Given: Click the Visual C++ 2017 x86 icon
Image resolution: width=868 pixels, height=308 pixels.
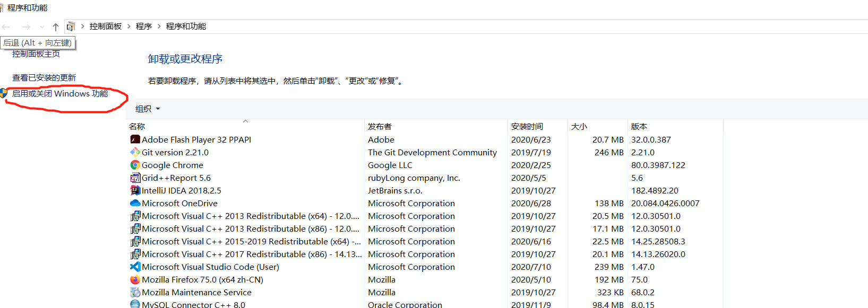Looking at the screenshot, I should point(135,254).
